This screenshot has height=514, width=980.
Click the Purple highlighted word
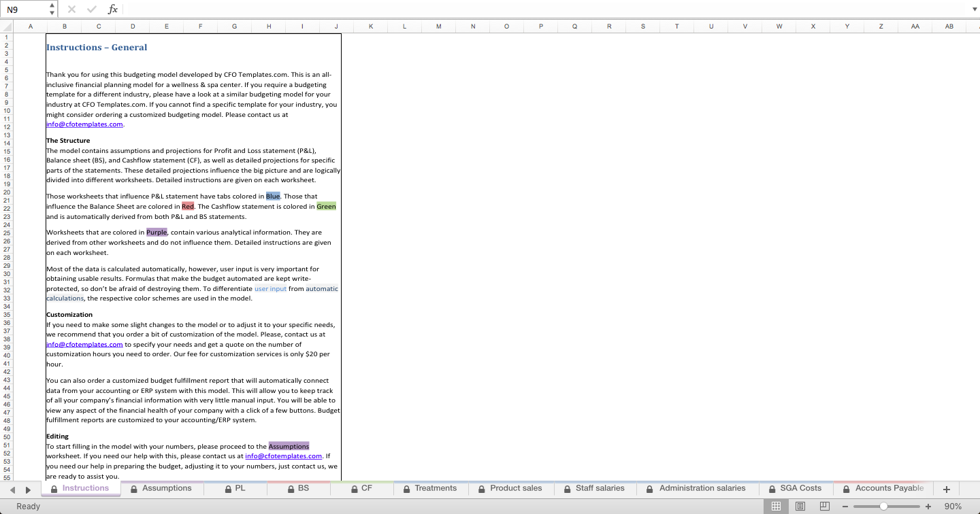(x=157, y=232)
